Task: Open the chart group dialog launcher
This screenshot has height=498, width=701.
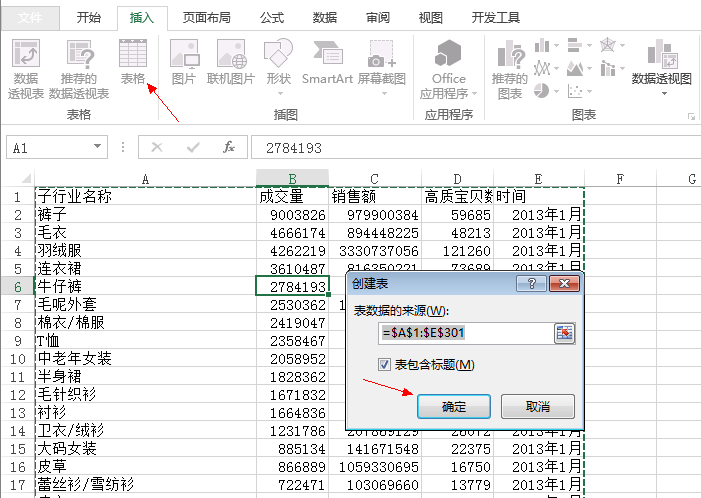Action: (691, 117)
